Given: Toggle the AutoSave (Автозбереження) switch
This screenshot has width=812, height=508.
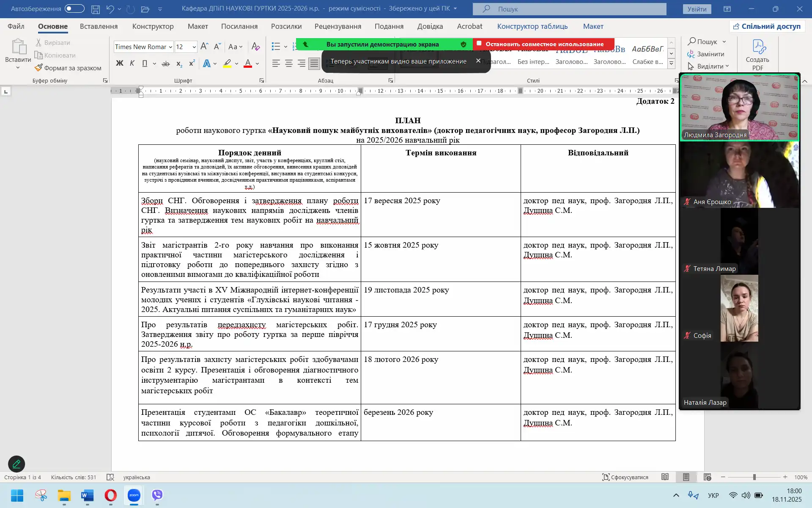Looking at the screenshot, I should [74, 8].
